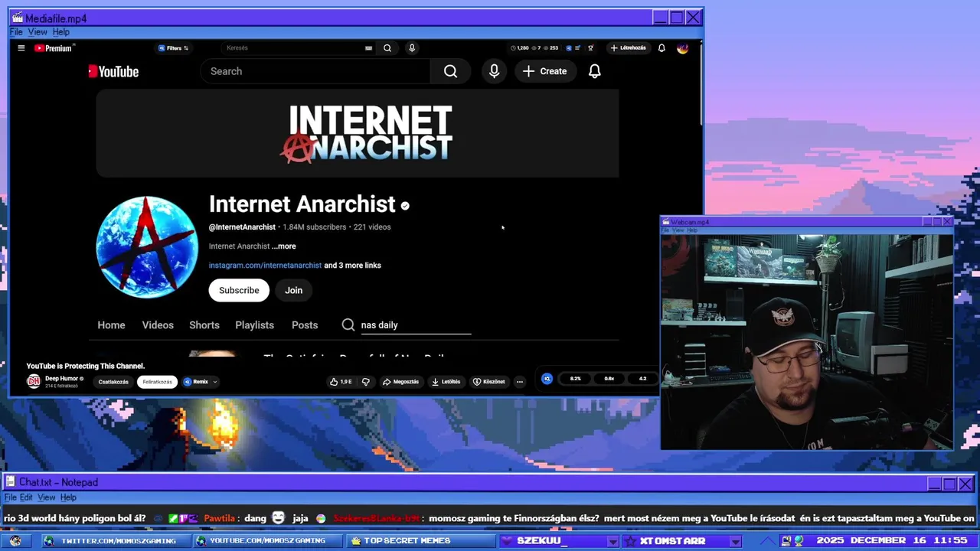Viewport: 980px width, 551px height.
Task: Dislike the video with thumbs down
Action: coord(365,381)
